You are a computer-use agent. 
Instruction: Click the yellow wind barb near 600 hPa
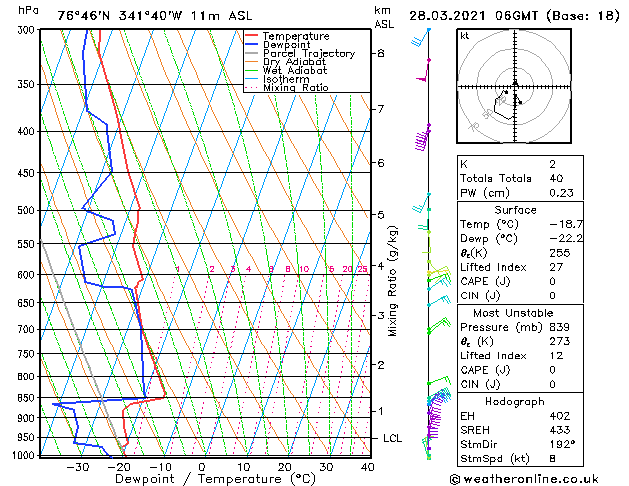[x=439, y=272]
